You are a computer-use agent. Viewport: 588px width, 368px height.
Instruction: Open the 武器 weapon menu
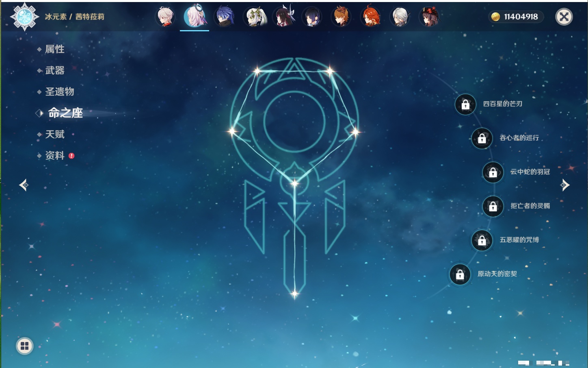[x=55, y=70]
